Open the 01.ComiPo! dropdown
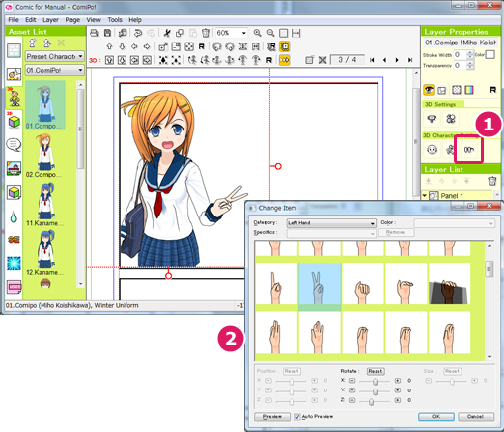 click(x=54, y=70)
